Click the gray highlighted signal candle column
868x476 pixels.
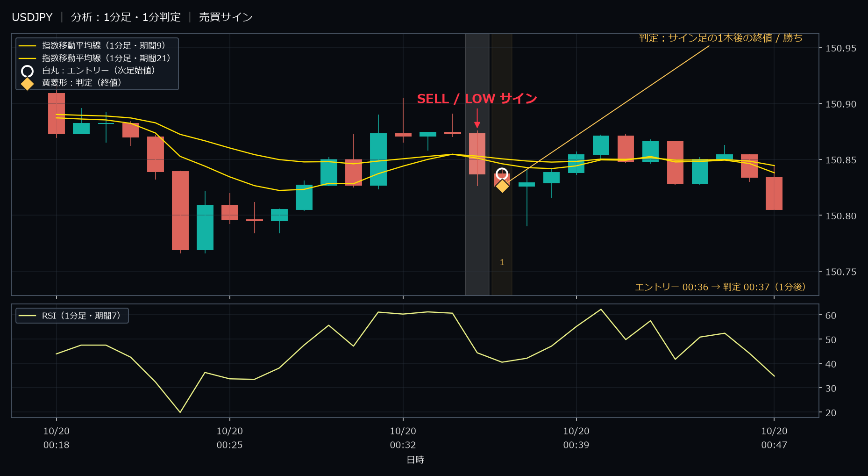477,164
